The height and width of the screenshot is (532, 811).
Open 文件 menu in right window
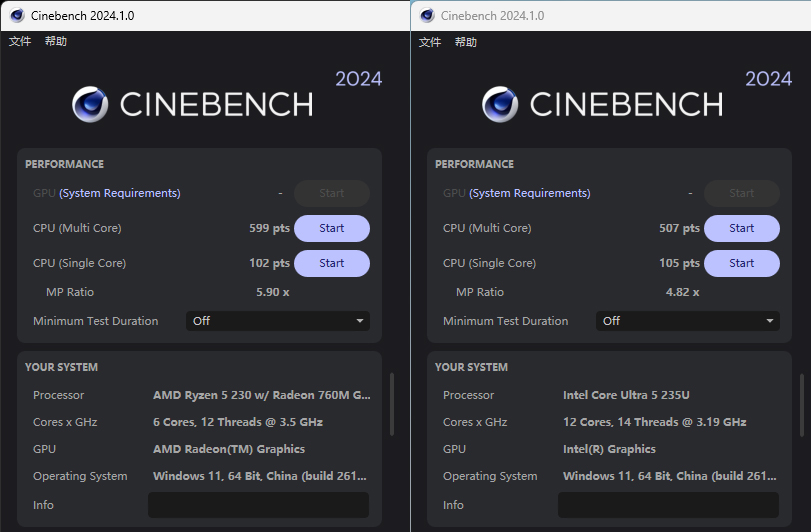pos(430,42)
